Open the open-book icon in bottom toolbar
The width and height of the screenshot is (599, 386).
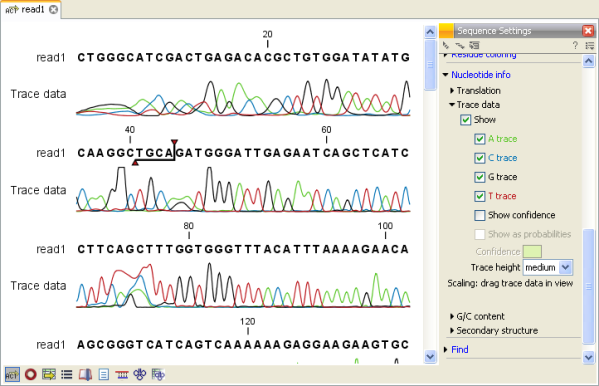click(x=85, y=375)
